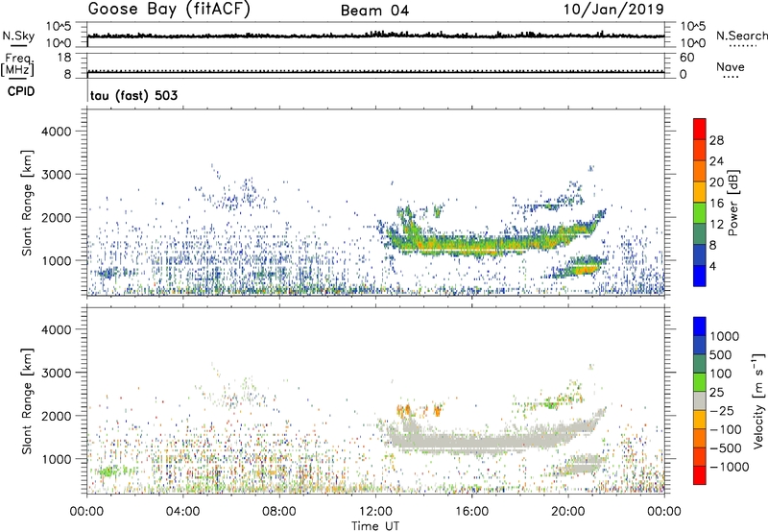Pick the blue top segment of Velocity color bar
Viewport: 768px width, 532px height.
coord(700,326)
